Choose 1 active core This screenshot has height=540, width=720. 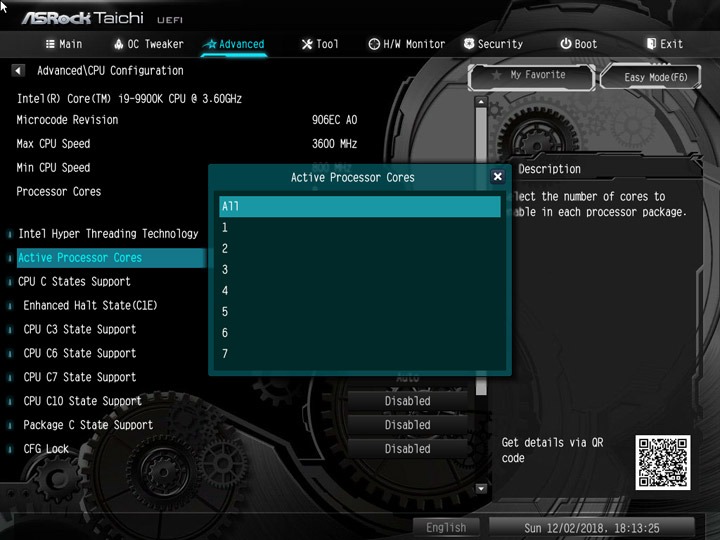360,227
